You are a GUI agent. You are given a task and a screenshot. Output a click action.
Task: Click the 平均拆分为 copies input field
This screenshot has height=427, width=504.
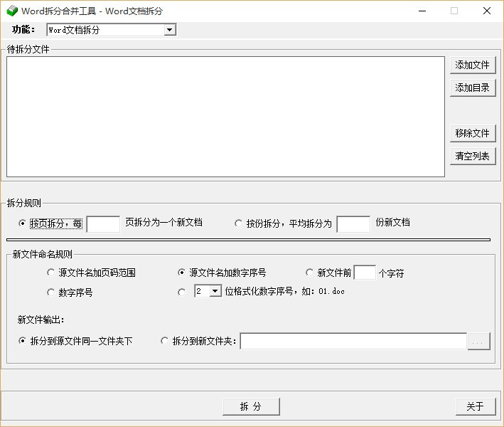click(353, 224)
